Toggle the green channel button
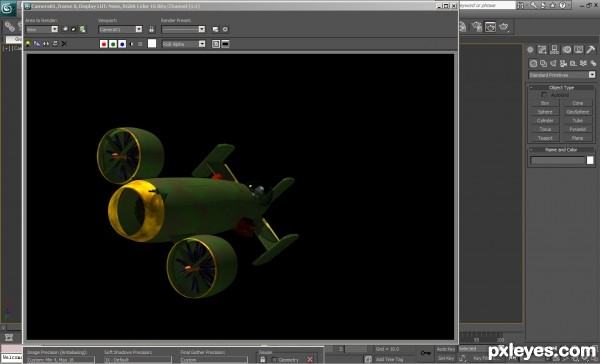 [x=113, y=44]
